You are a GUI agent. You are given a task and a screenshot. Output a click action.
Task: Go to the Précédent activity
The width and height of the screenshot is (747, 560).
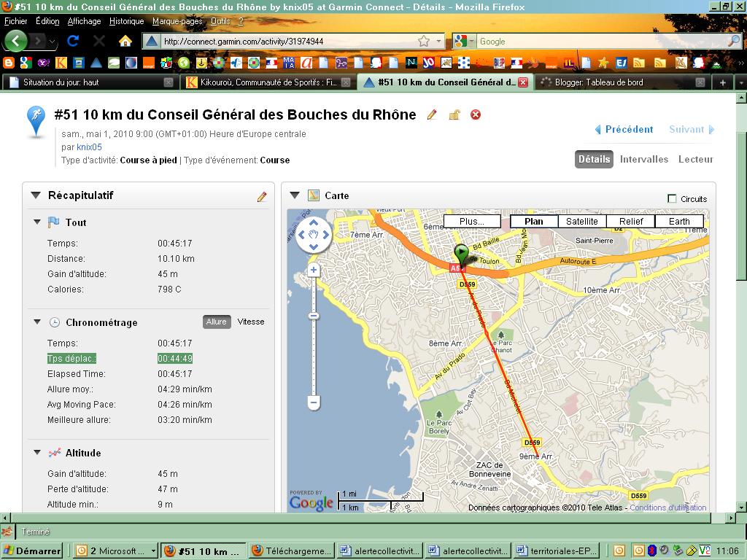(624, 129)
